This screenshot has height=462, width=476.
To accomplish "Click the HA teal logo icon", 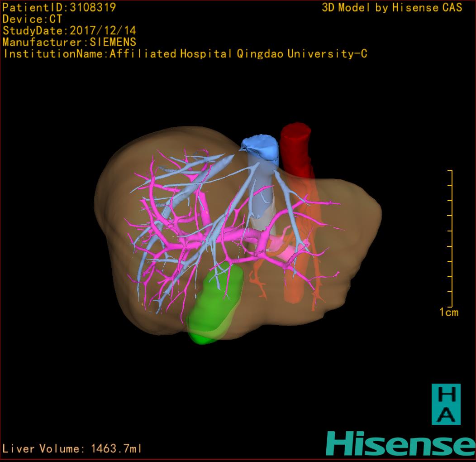I will point(446,404).
